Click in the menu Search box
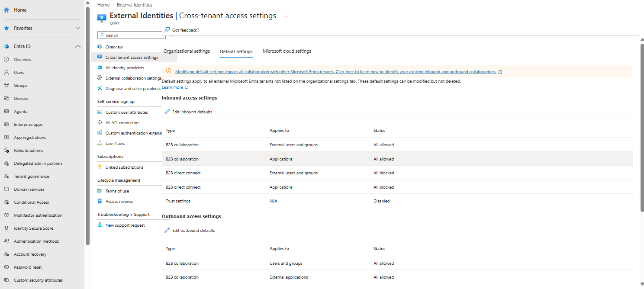 click(132, 35)
